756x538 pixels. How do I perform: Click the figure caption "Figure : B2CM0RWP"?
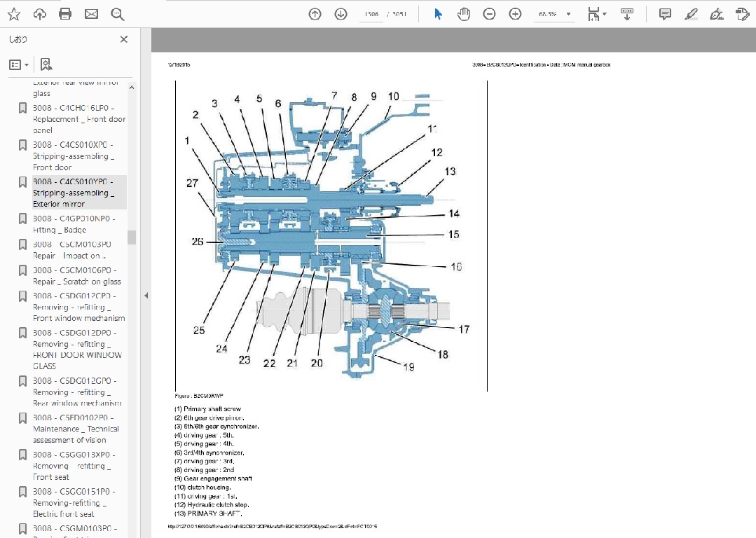point(199,396)
